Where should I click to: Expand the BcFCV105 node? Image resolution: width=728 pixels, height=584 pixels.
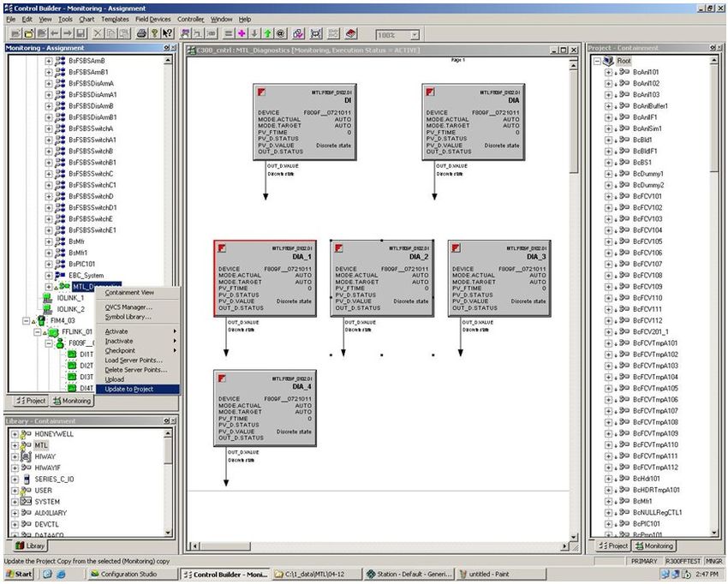coord(608,241)
